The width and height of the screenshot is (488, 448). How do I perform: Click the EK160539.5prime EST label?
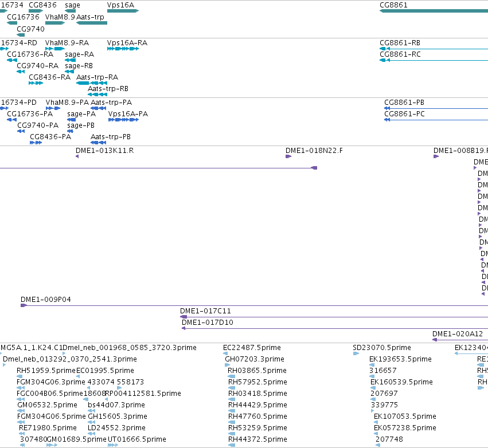[x=401, y=382]
